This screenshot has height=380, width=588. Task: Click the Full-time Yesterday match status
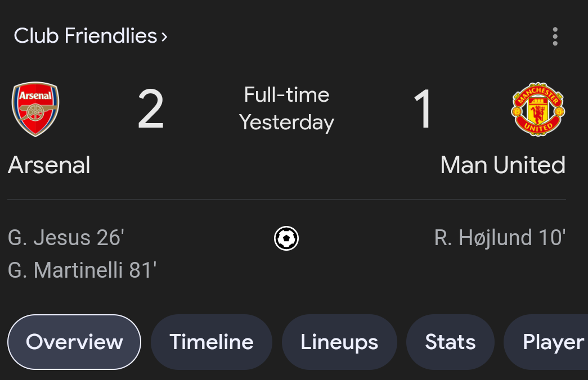point(287,108)
